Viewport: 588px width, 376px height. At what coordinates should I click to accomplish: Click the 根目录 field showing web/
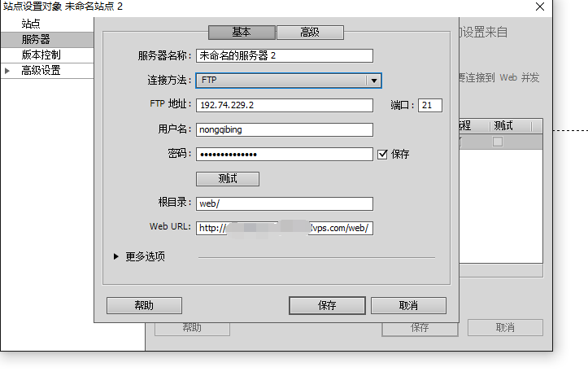coord(284,203)
